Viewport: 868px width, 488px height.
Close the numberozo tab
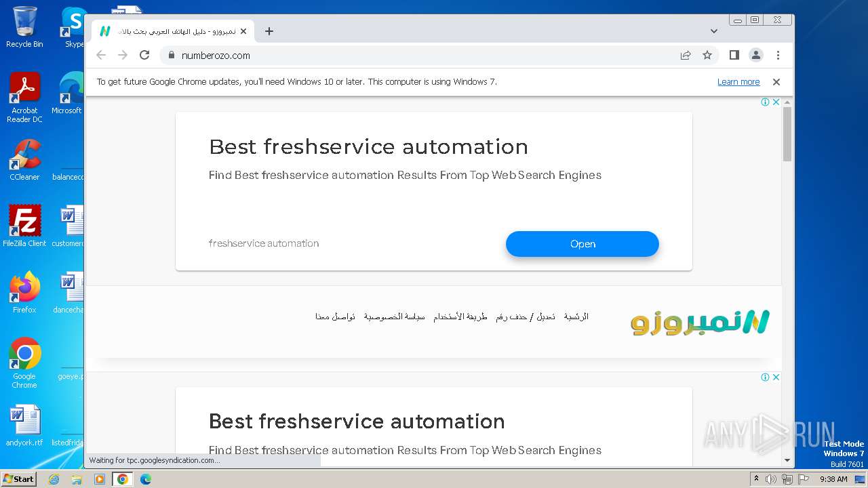click(x=243, y=31)
